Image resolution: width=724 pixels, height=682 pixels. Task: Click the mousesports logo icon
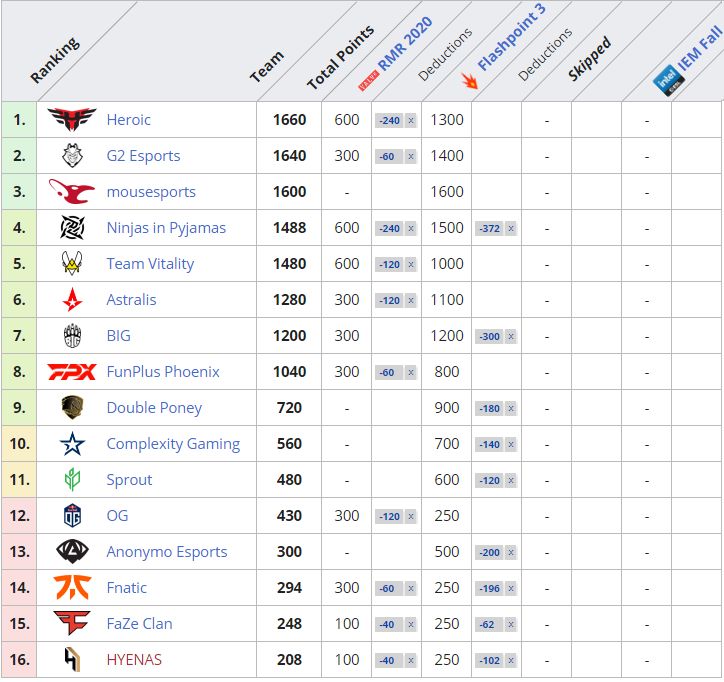(x=71, y=192)
